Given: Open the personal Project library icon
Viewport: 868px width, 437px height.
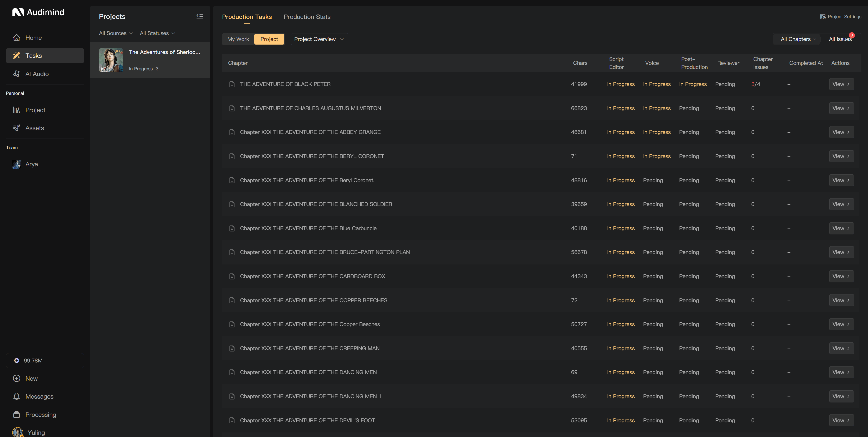Looking at the screenshot, I should (x=17, y=110).
